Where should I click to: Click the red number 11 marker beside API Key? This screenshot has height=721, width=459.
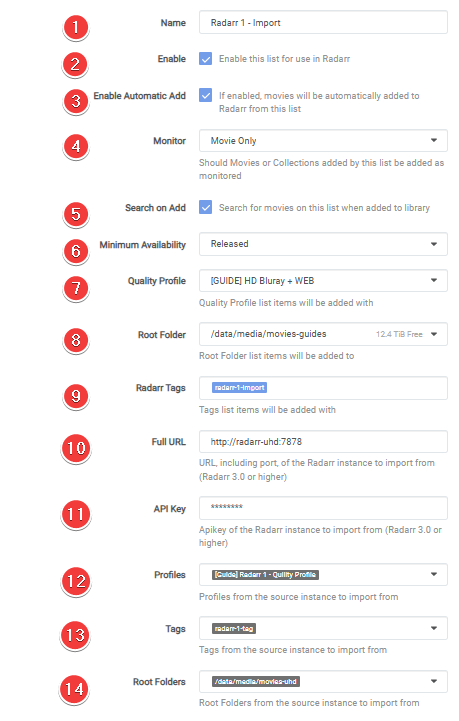(x=76, y=514)
